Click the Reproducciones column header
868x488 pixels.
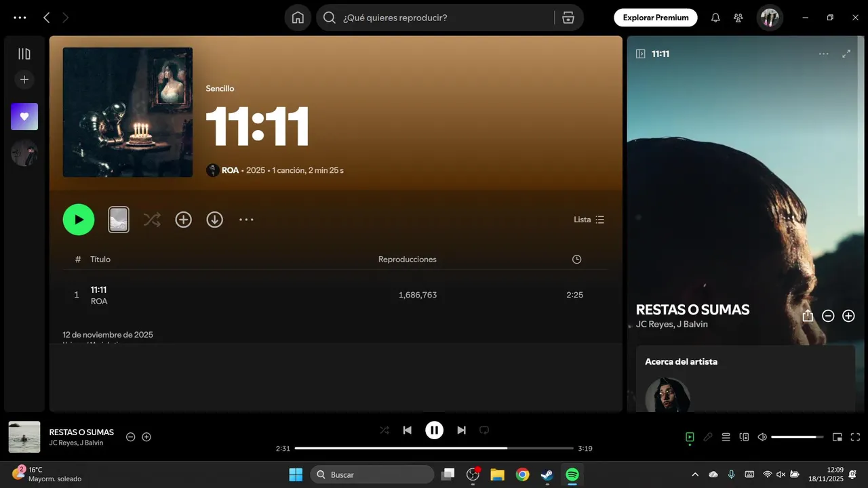(408, 259)
